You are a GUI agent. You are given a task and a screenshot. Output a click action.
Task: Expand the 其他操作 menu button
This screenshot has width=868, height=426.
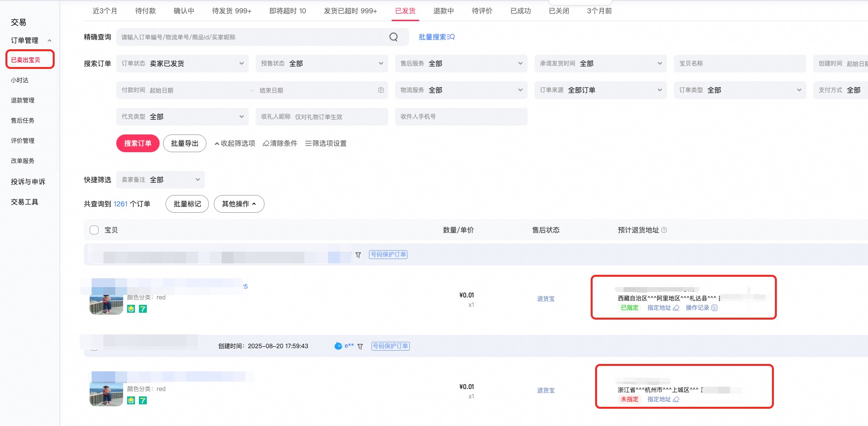[x=239, y=204]
